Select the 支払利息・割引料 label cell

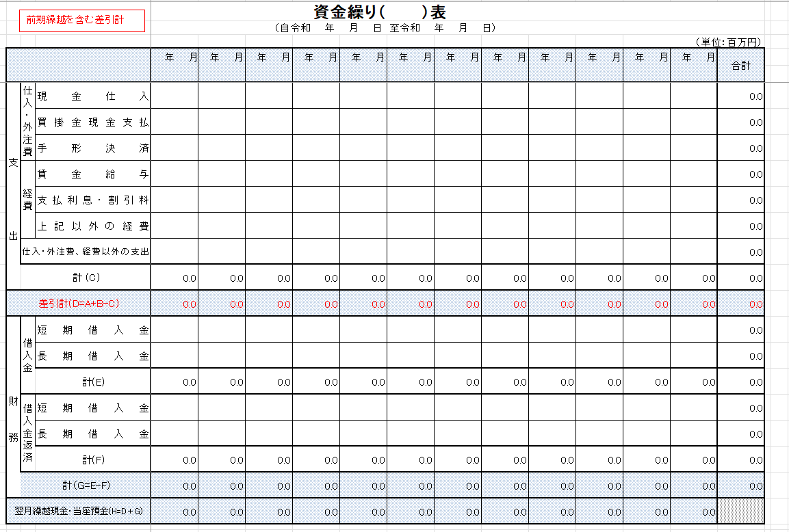(x=92, y=200)
